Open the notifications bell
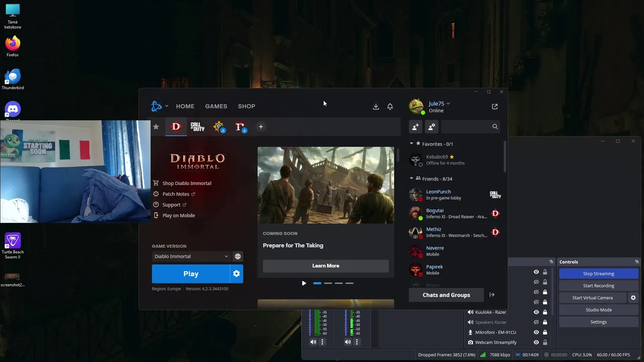 coord(390,107)
